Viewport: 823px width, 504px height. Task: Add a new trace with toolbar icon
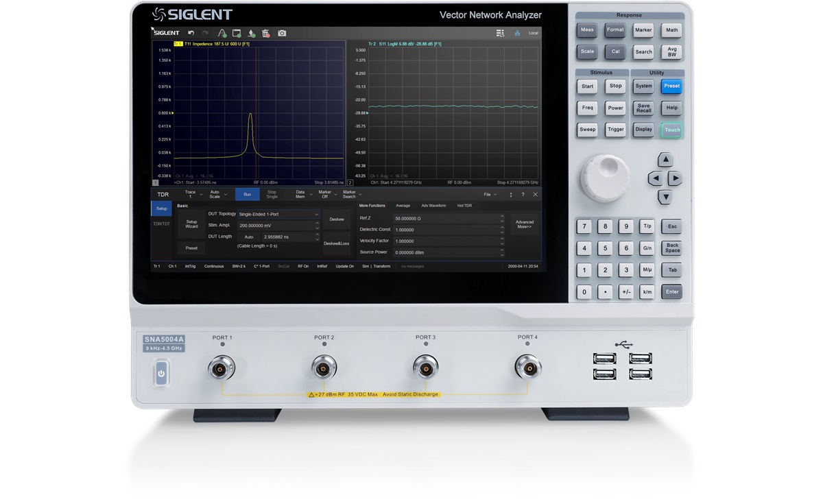(x=222, y=33)
